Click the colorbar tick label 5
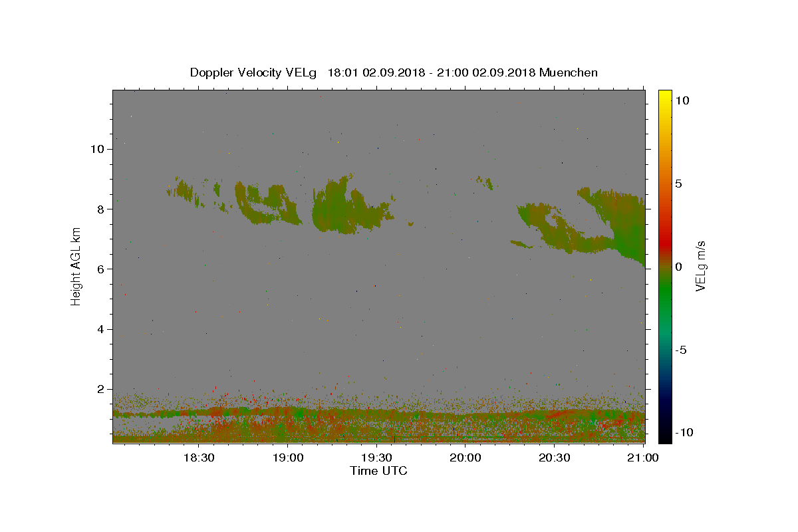 click(680, 184)
